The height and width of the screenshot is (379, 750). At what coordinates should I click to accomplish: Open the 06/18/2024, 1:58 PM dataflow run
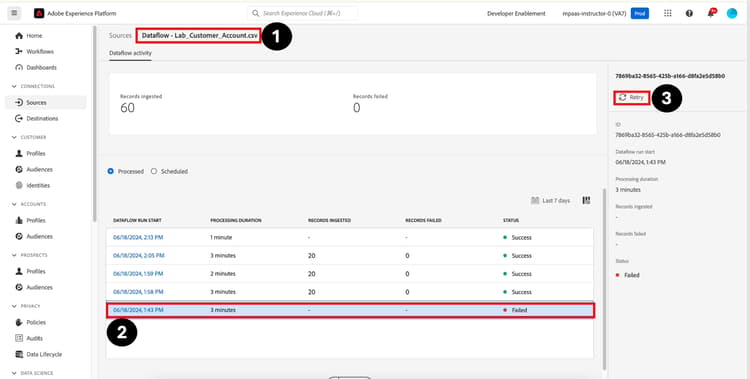138,292
